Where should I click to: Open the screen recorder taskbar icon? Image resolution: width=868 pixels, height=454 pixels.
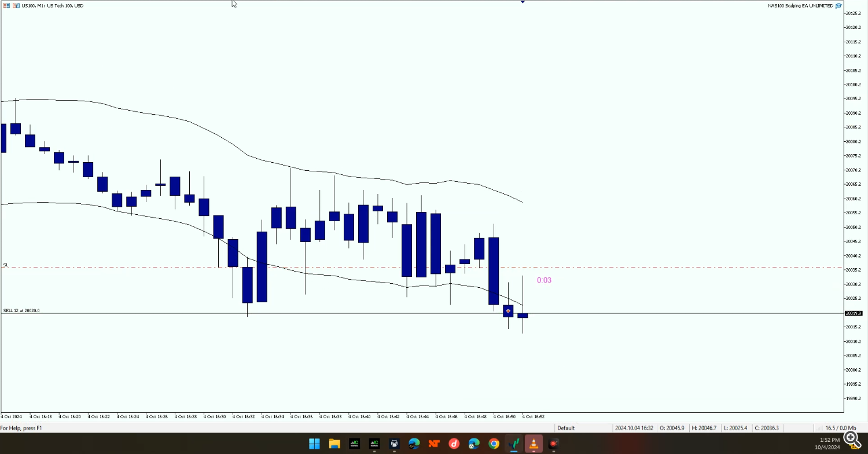pyautogui.click(x=554, y=444)
